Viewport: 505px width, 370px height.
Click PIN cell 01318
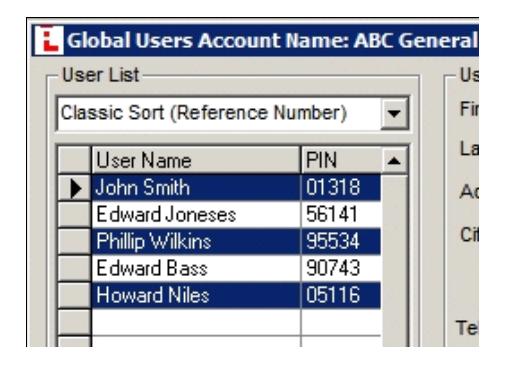(341, 187)
